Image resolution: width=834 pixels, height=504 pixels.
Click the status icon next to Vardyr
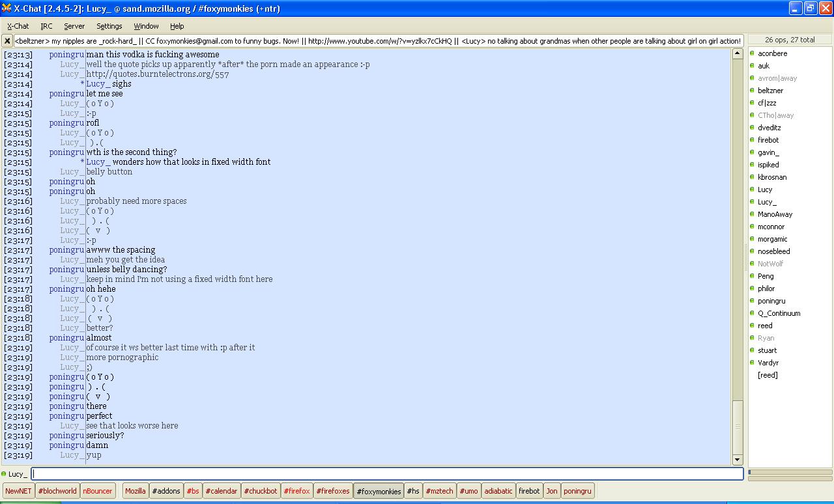752,363
